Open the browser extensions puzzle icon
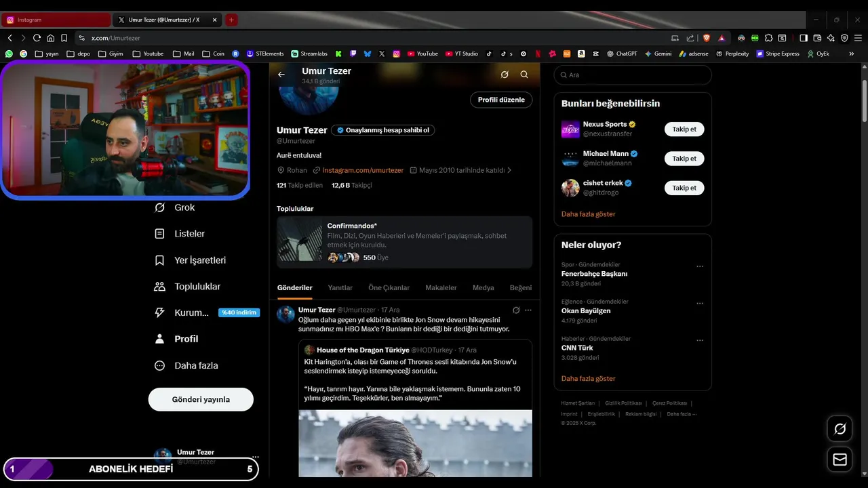 point(768,38)
